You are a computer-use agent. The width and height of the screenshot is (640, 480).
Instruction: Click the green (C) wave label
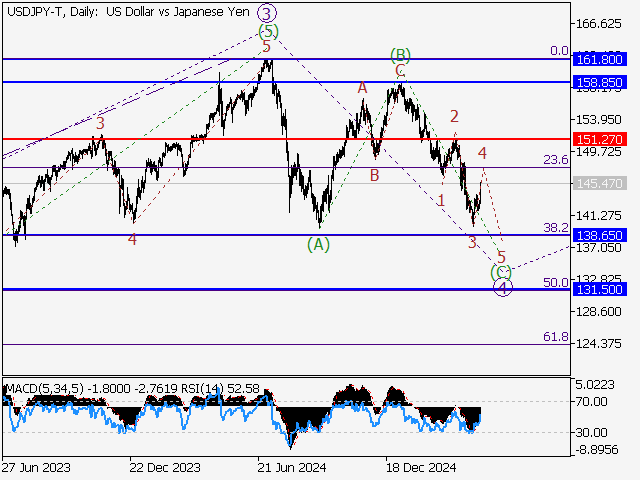502,272
